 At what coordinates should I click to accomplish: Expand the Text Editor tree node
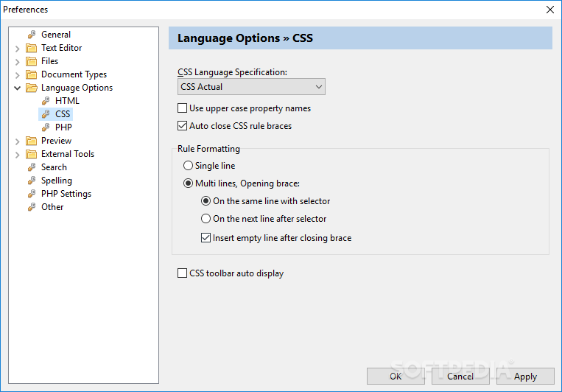click(x=17, y=49)
